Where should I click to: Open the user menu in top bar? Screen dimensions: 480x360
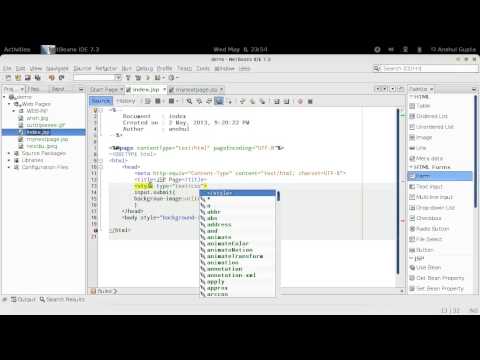click(x=453, y=49)
